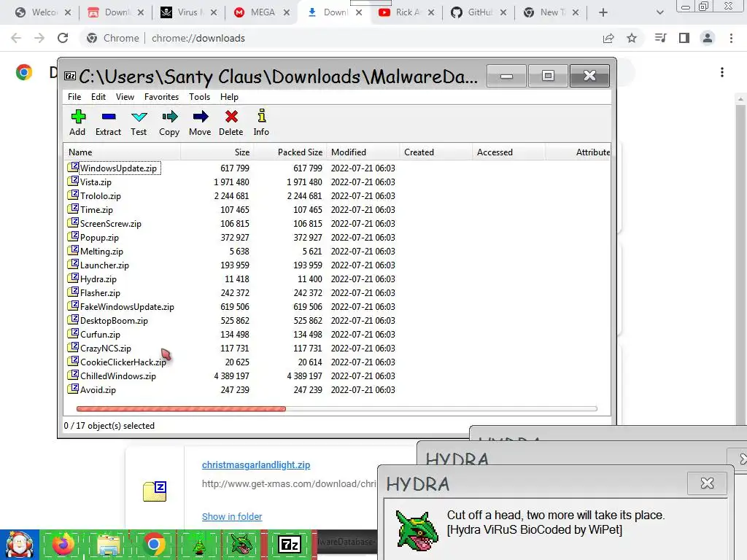Select DesktopBoom.zip file
The image size is (747, 560).
click(x=114, y=321)
